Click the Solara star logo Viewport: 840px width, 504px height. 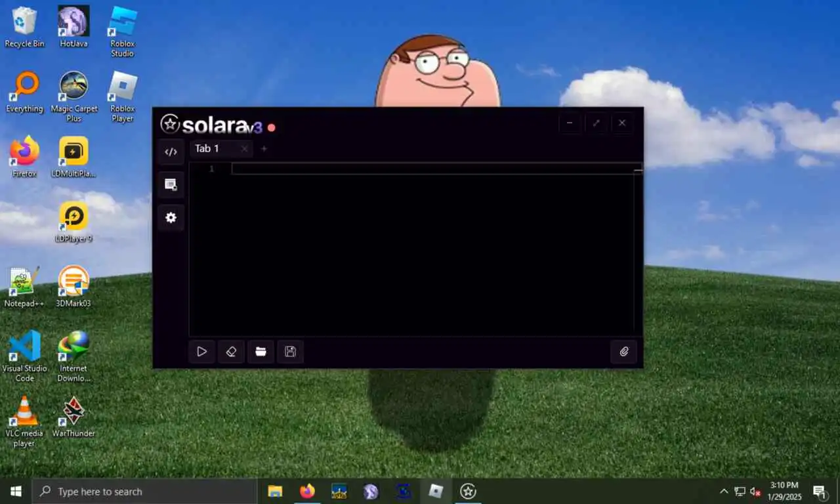coord(170,123)
